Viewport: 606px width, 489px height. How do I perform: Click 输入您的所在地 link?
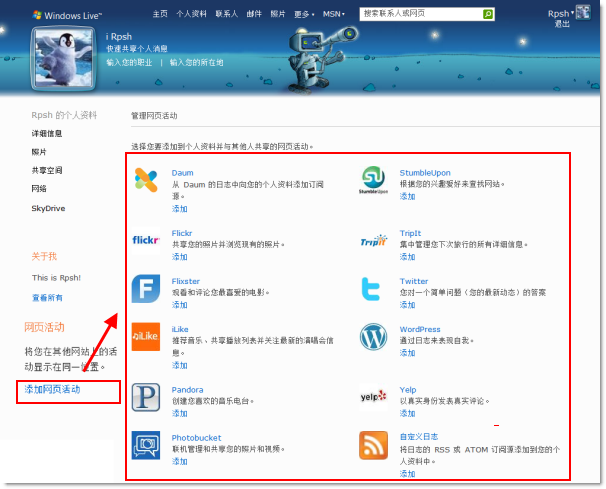[196, 63]
